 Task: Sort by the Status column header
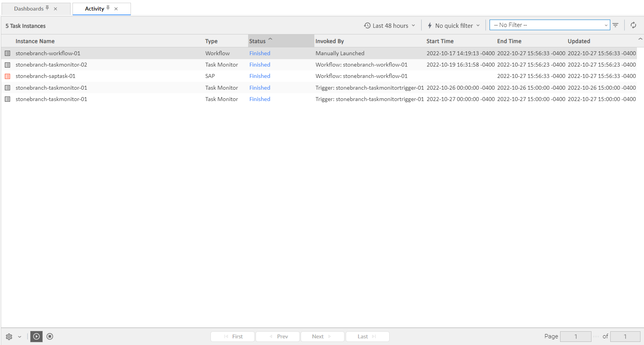pyautogui.click(x=258, y=41)
